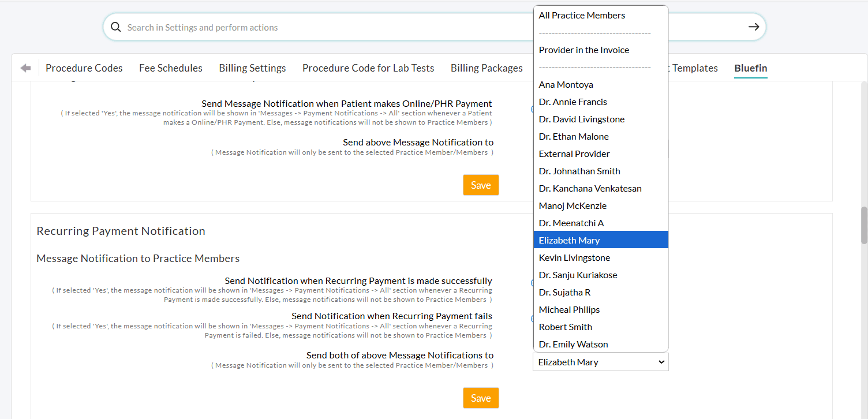
Task: Select All Practice Members option
Action: [x=582, y=16]
